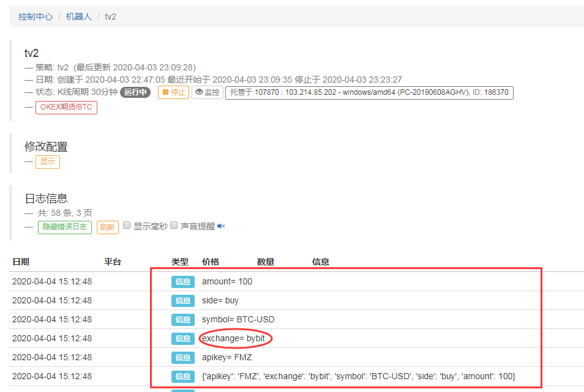Click the 信息 column header
The height and width of the screenshot is (392, 584).
click(x=321, y=262)
